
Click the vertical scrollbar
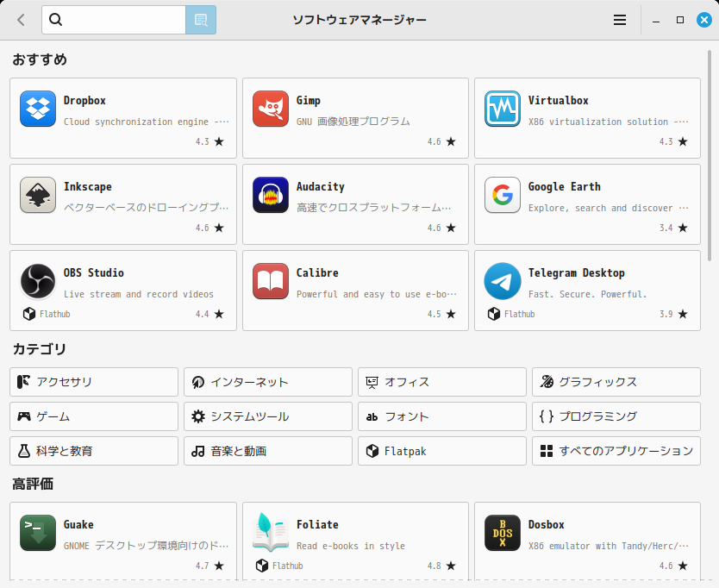[x=710, y=156]
